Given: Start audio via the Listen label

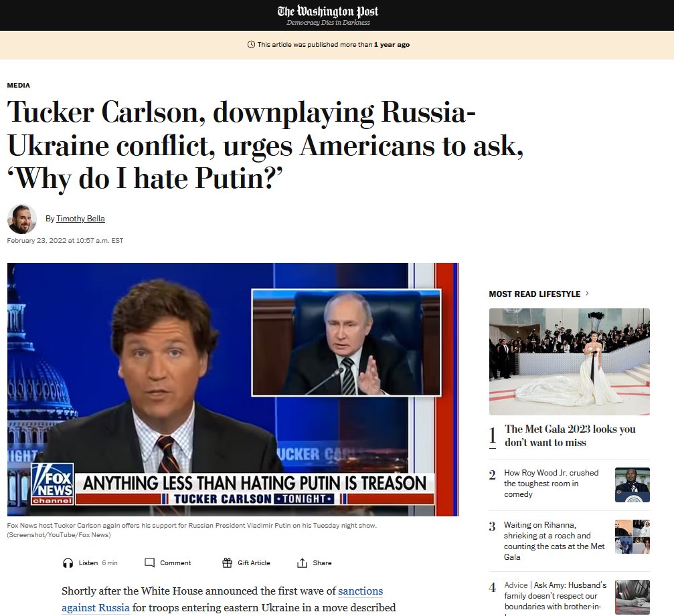Looking at the screenshot, I should click(88, 562).
